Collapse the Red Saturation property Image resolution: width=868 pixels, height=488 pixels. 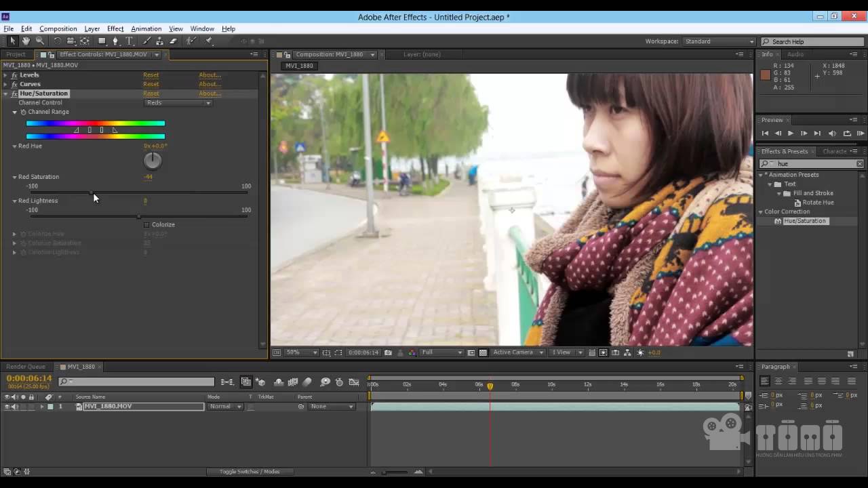[x=14, y=177]
